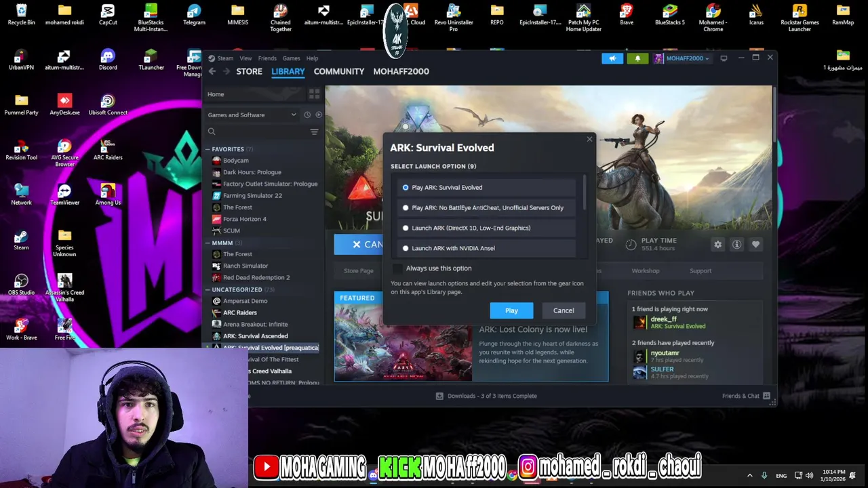The image size is (868, 488).
Task: Go to the STORE tab
Action: pos(249,71)
